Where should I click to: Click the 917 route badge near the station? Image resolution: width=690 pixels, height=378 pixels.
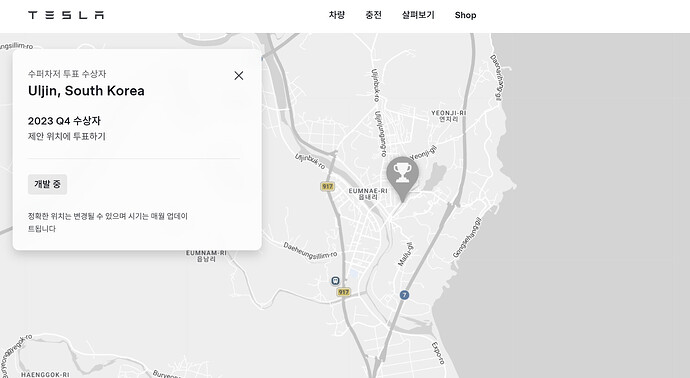(x=343, y=292)
